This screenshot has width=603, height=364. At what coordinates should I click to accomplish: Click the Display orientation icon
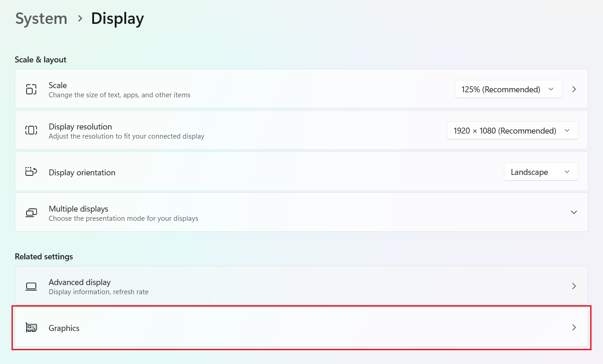[31, 172]
